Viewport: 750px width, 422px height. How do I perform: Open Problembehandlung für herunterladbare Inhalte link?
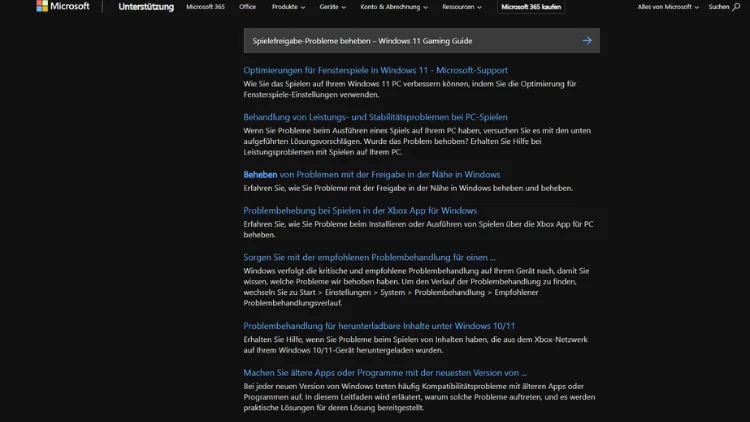[379, 326]
